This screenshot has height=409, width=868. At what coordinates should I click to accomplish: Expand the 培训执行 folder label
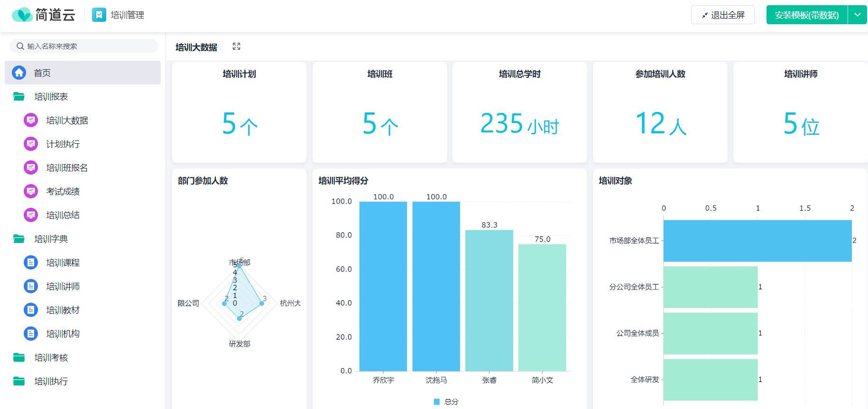click(x=51, y=381)
